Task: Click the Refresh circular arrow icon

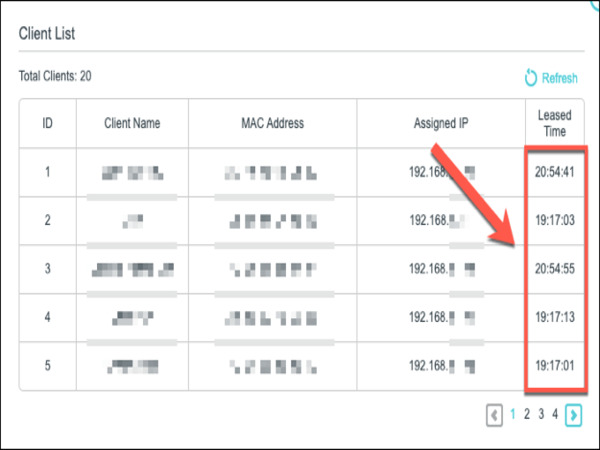Action: point(531,78)
